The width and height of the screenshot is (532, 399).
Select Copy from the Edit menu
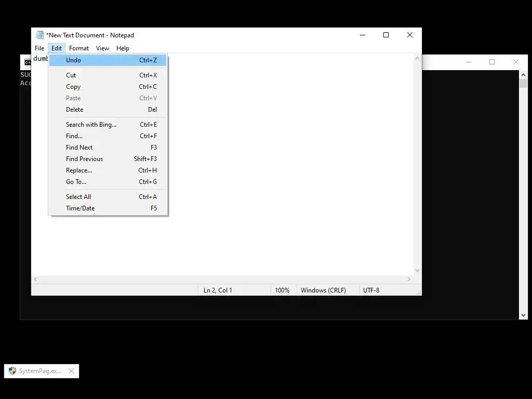click(x=108, y=87)
